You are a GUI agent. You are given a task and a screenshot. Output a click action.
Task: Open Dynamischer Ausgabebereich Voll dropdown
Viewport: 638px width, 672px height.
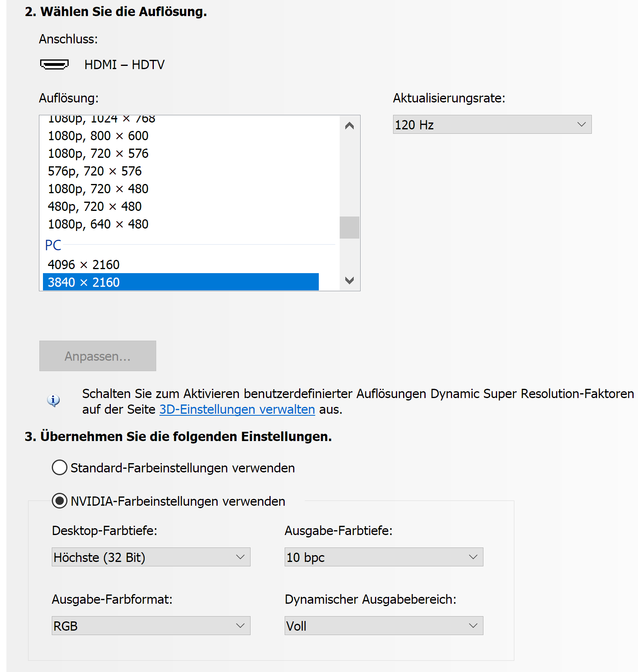click(x=383, y=626)
